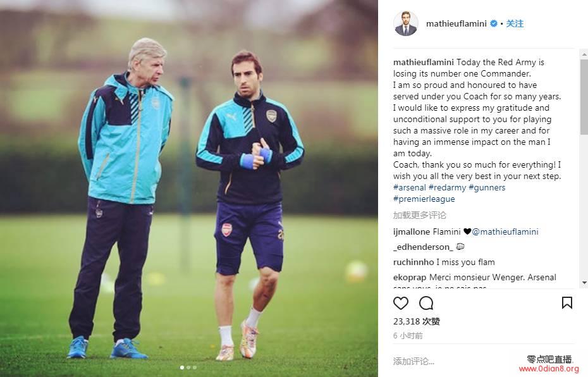Viewport: 588px width, 377px height.
Task: Like the post with heart icon
Action: point(400,303)
